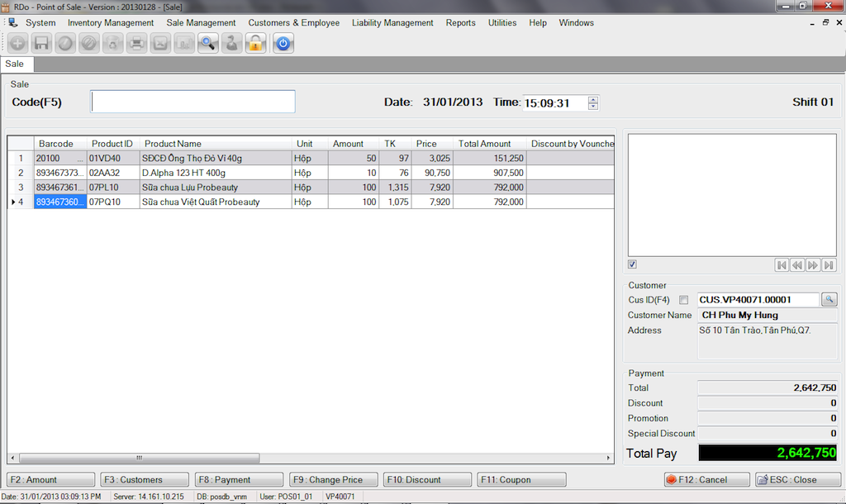This screenshot has width=846, height=504.
Task: Uncheck the checkbox below the preview panel
Action: [633, 264]
